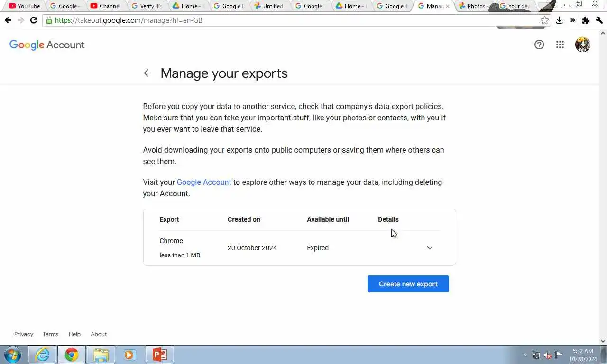Open Windows Media Player from taskbar
This screenshot has height=364, width=607.
click(129, 355)
